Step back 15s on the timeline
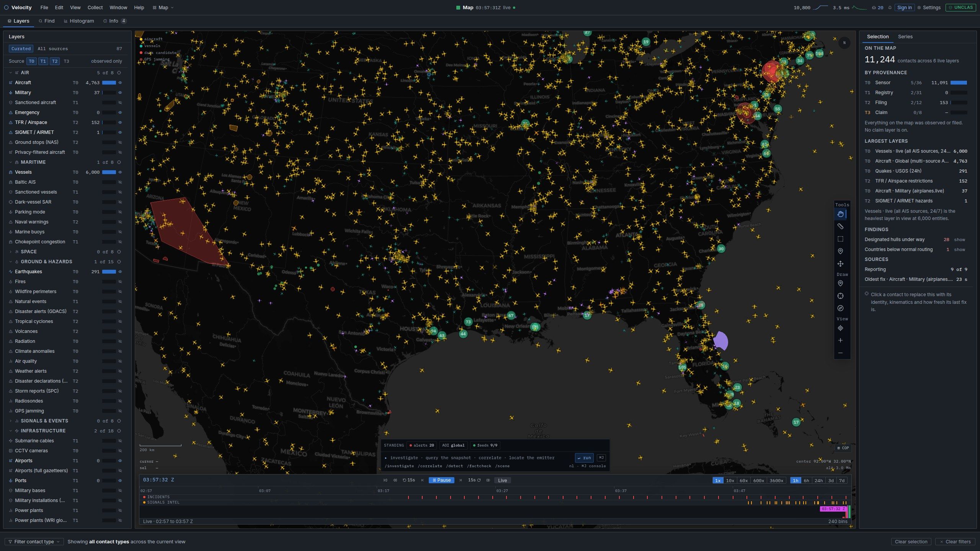Viewport: 980px width, 551px height. click(x=409, y=480)
